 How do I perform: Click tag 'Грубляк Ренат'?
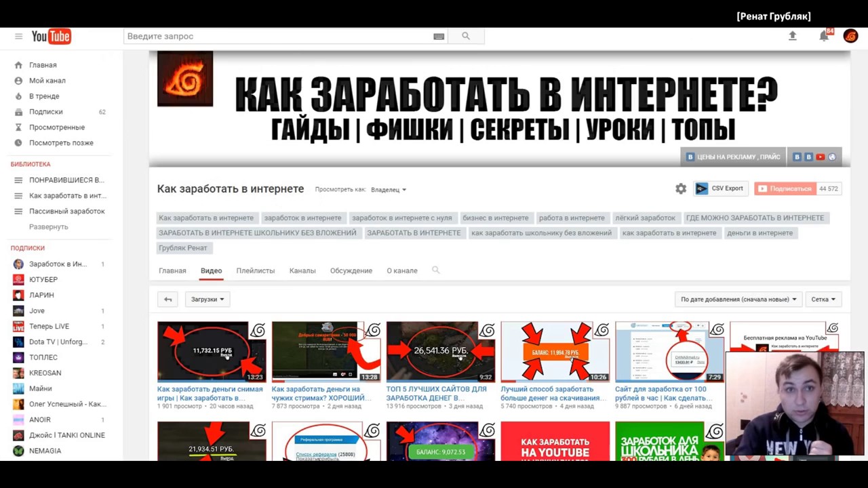(x=183, y=248)
